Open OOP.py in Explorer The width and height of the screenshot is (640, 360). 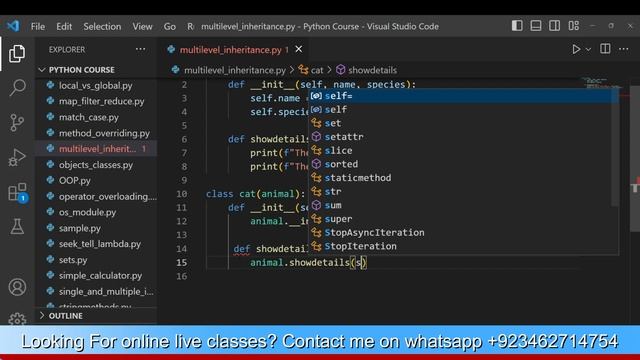(x=96, y=180)
